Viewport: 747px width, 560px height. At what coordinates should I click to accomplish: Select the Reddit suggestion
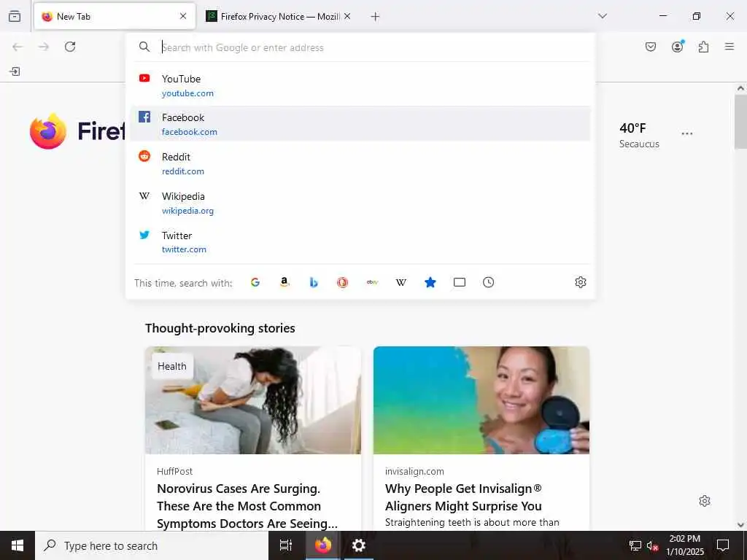(360, 163)
